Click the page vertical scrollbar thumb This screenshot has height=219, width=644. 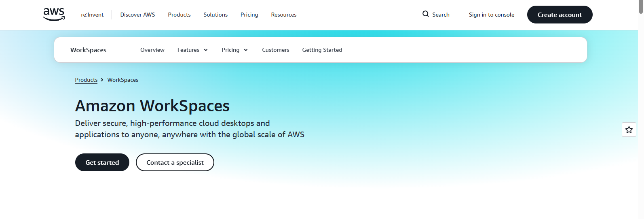coord(641,7)
